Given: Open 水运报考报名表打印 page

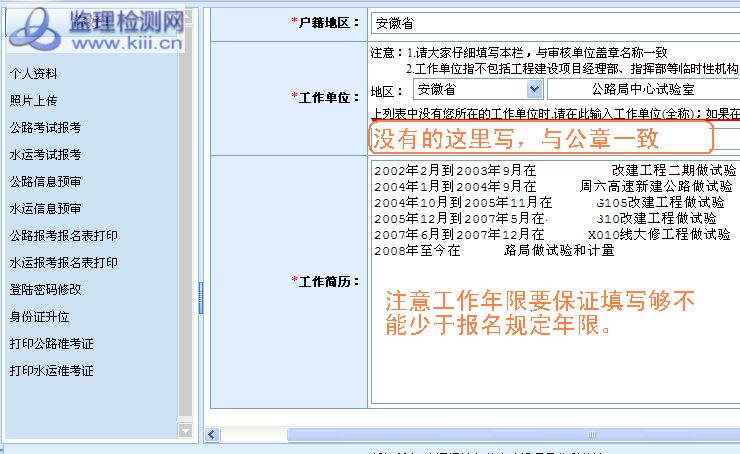Looking at the screenshot, I should [x=63, y=263].
